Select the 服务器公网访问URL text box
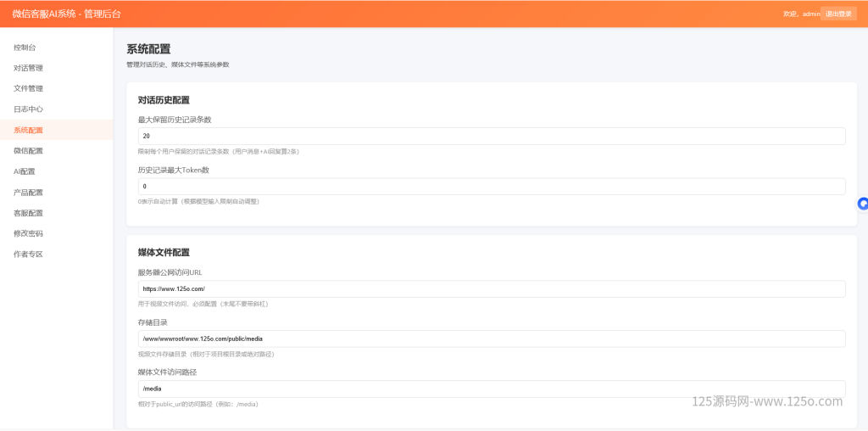The image size is (868, 431). pos(491,289)
